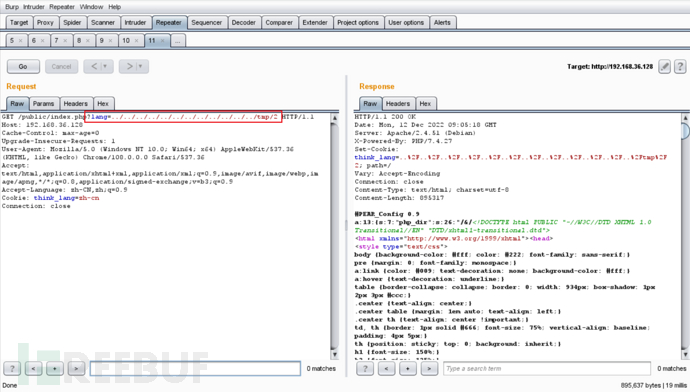Focus the response search term field
The image size is (690, 392).
(547, 368)
